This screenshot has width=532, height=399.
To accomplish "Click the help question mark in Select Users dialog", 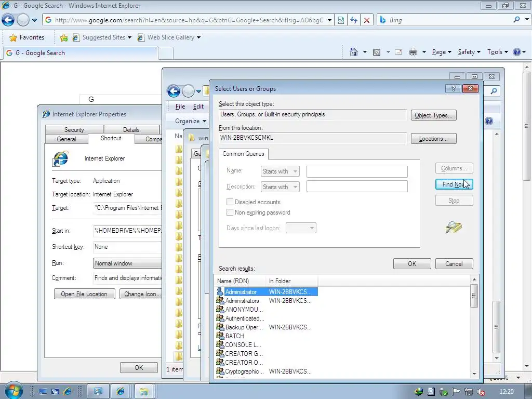I will (453, 88).
